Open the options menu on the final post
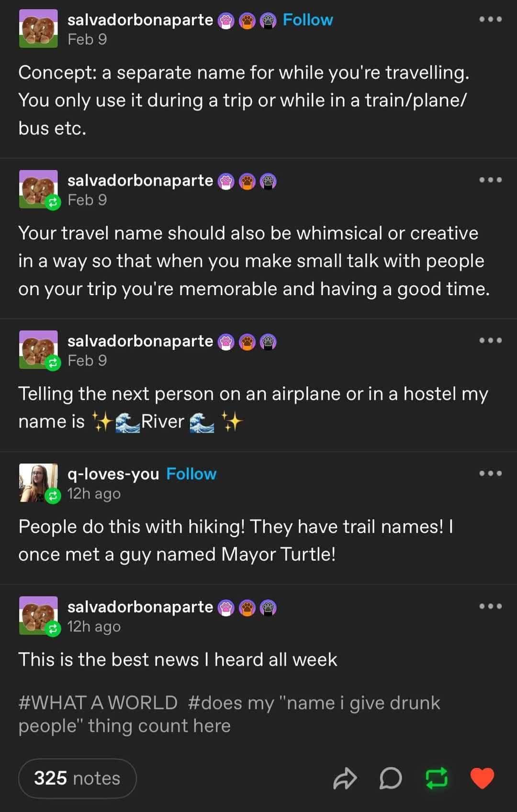Screen dimensions: 517x812 491,606
